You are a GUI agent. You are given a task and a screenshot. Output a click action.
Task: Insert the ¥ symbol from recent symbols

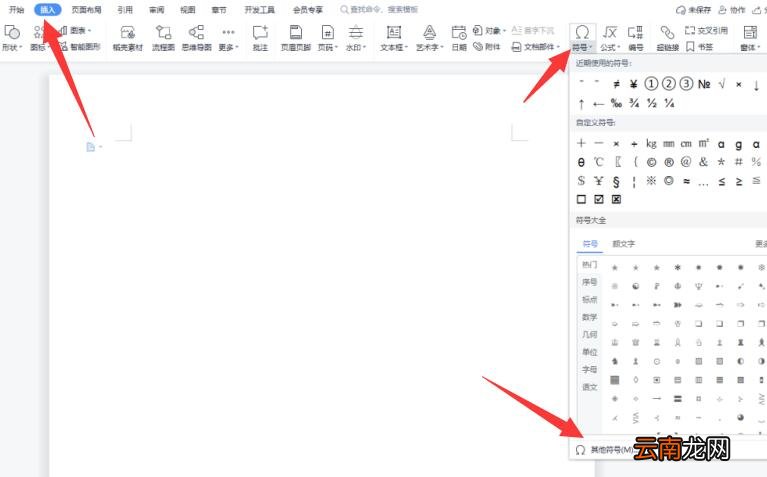633,84
